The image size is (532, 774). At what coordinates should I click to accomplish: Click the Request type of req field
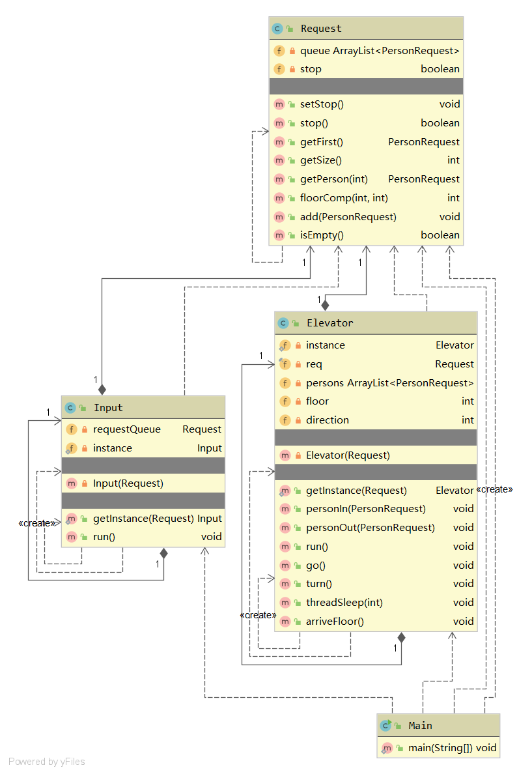[x=454, y=364]
